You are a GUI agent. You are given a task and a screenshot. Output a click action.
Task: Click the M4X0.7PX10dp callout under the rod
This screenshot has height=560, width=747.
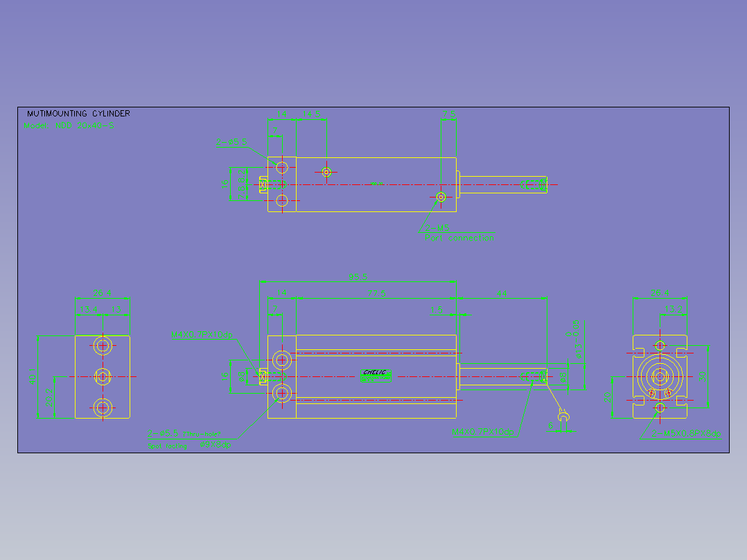[x=482, y=432]
